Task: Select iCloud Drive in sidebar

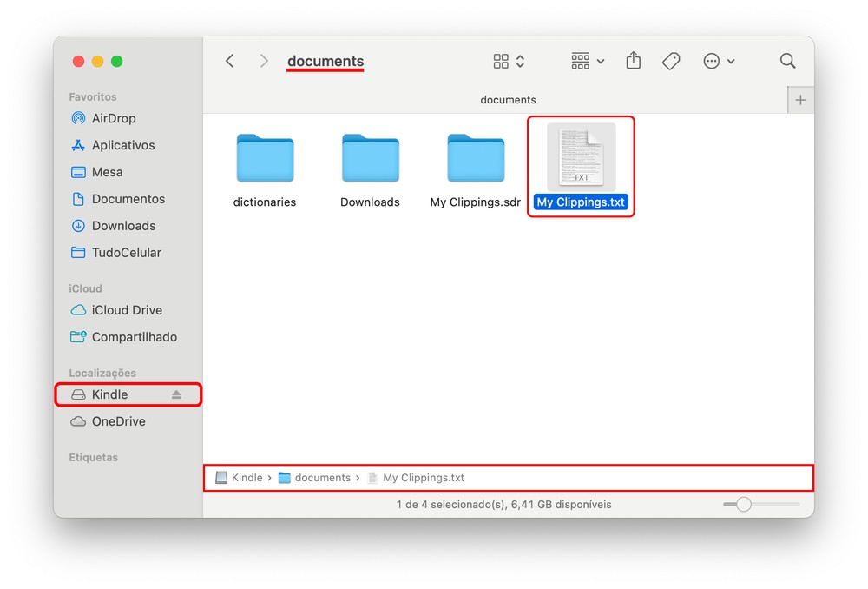Action: click(127, 310)
